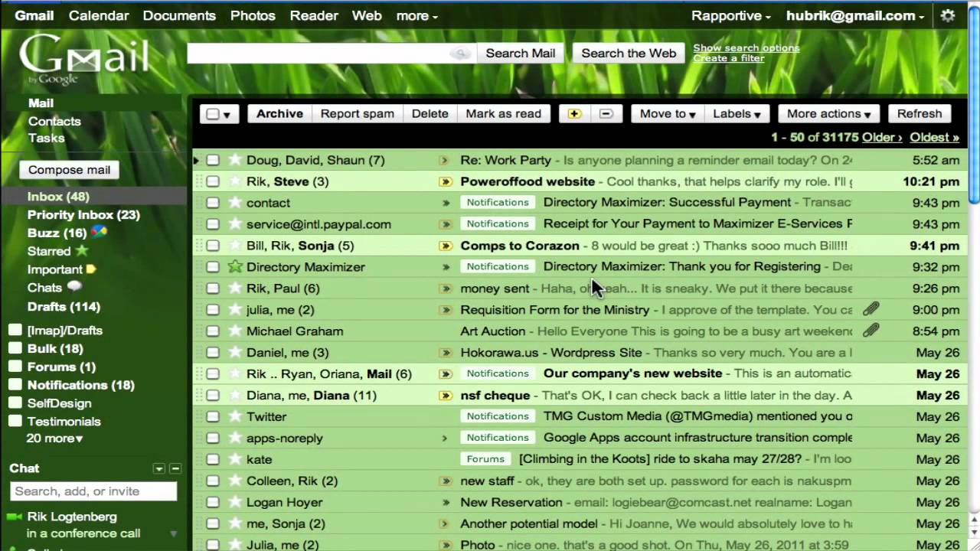Open Chat options dropdown arrow
Image resolution: width=980 pixels, height=551 pixels.
[x=159, y=468]
